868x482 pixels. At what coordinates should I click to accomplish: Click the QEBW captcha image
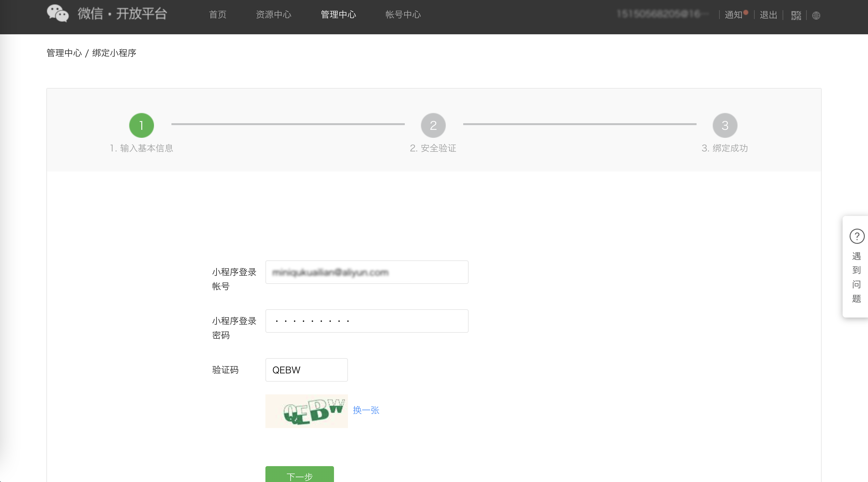tap(306, 411)
